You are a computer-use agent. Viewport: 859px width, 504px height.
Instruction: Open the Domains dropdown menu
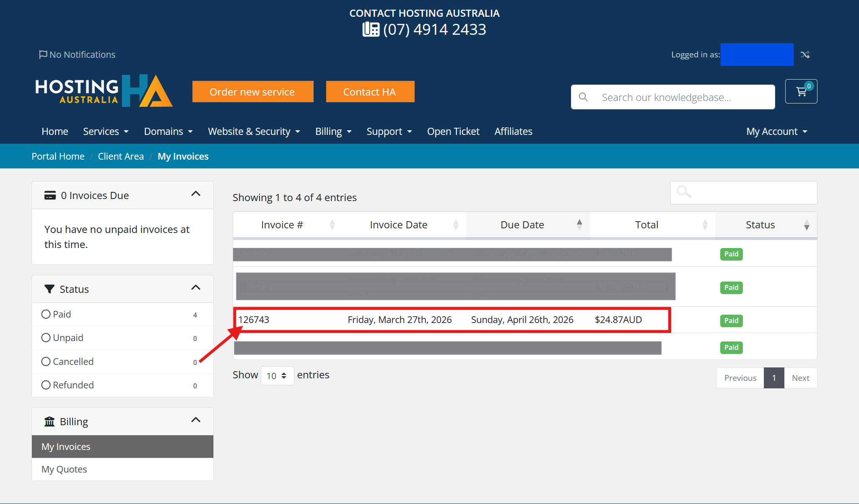click(168, 132)
